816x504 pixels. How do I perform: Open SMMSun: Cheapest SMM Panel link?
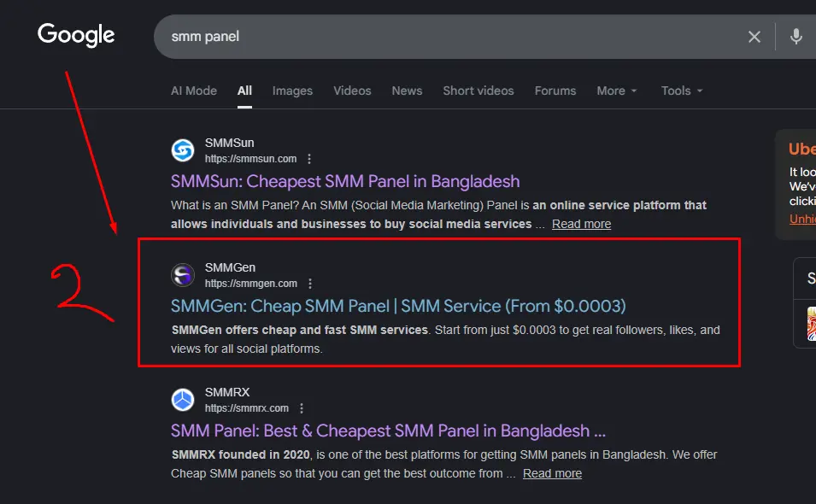pyautogui.click(x=345, y=181)
